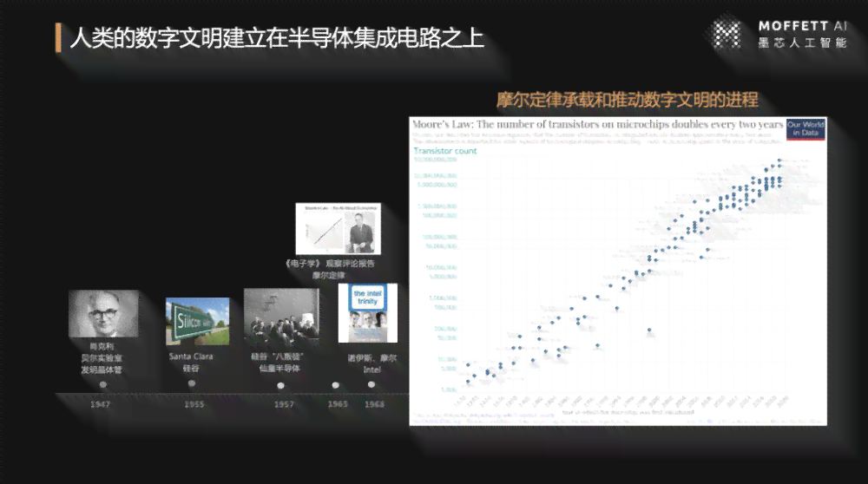The image size is (868, 484).
Task: Open the Traitorous Eight group photo
Action: [282, 317]
